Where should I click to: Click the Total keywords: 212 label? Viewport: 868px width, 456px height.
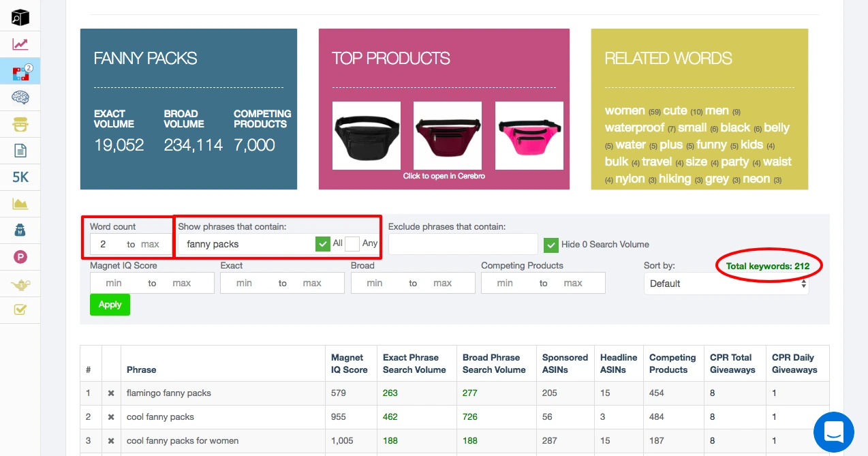(768, 267)
